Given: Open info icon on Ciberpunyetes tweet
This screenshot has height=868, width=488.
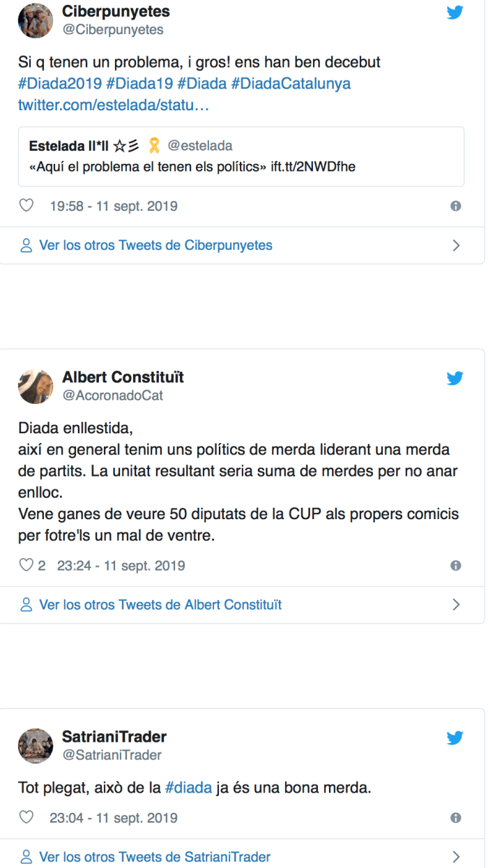Looking at the screenshot, I should [456, 207].
